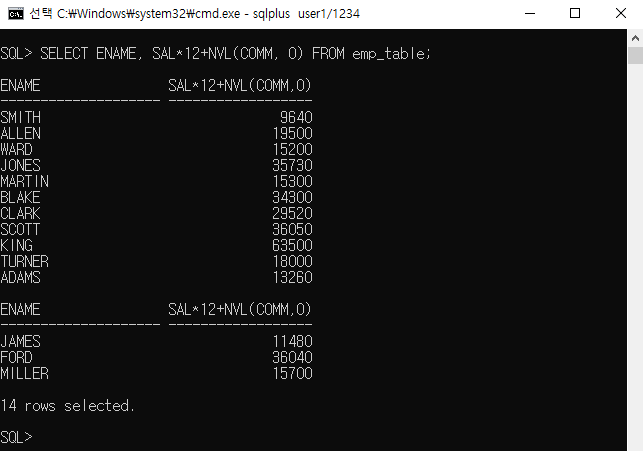The image size is (643, 451).
Task: Click the '14 rows selected.' message
Action: pos(67,406)
